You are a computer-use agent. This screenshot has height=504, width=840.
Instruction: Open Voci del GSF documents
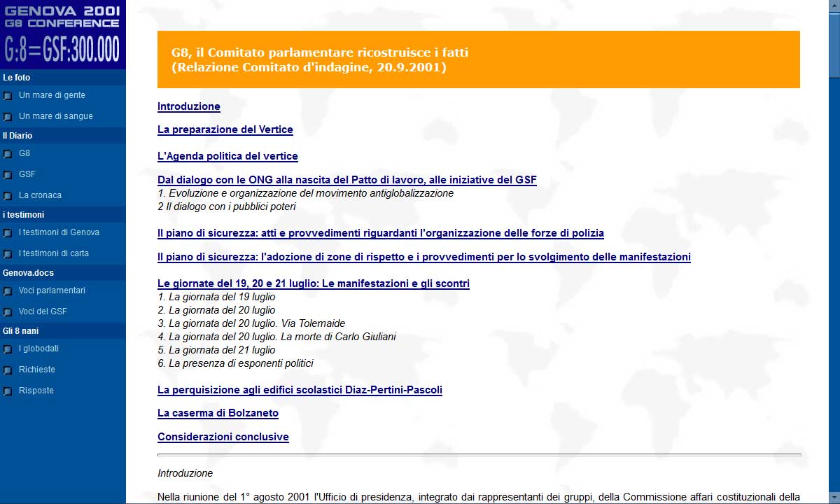click(x=43, y=311)
